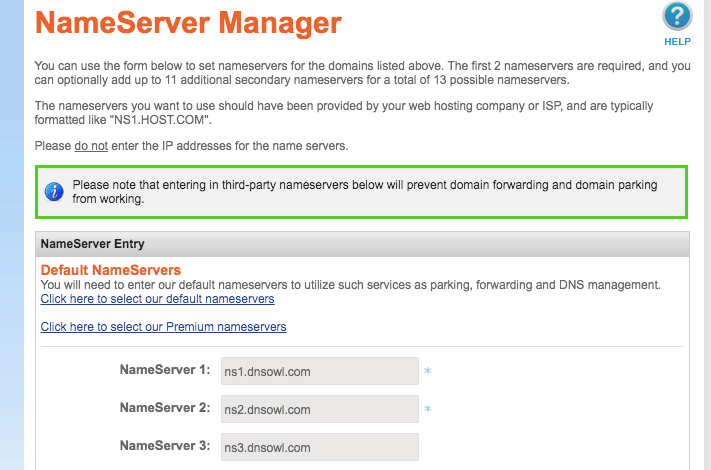This screenshot has width=711, height=470.
Task: Click into the NameServer 2 text box
Action: click(319, 409)
